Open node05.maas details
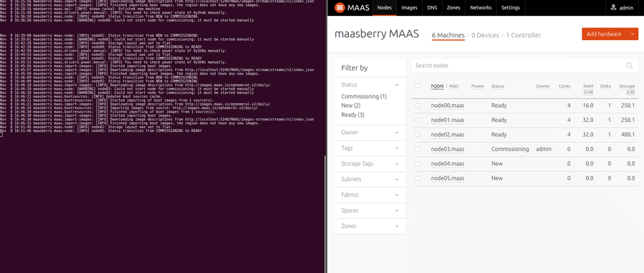This screenshot has height=273, width=644. [x=447, y=178]
